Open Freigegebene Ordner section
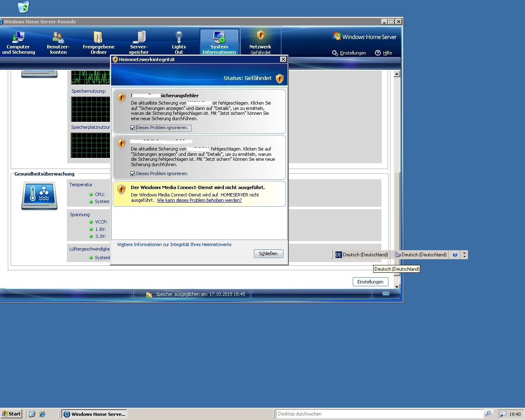 coord(98,43)
